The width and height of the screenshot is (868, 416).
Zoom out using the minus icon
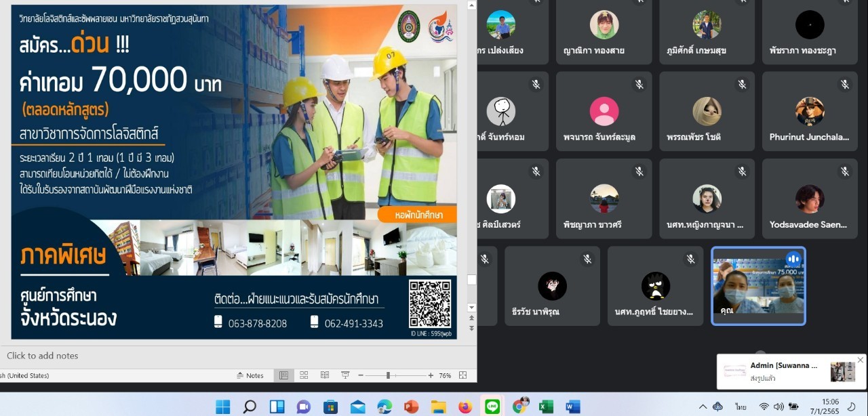[x=359, y=375]
